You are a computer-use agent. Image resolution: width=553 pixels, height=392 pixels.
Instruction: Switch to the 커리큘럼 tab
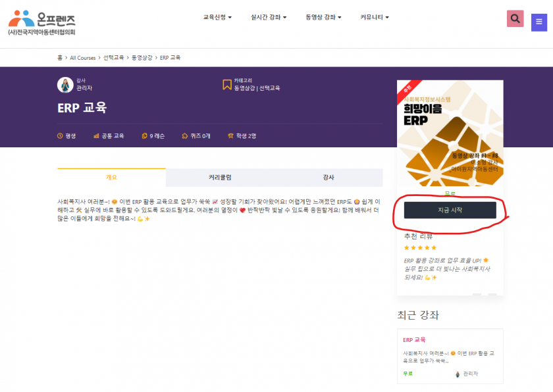220,178
